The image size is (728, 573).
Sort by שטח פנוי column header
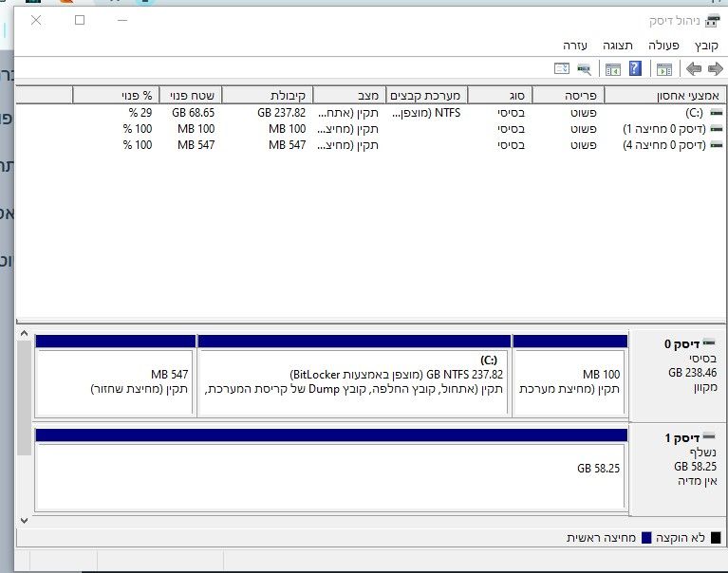click(191, 96)
